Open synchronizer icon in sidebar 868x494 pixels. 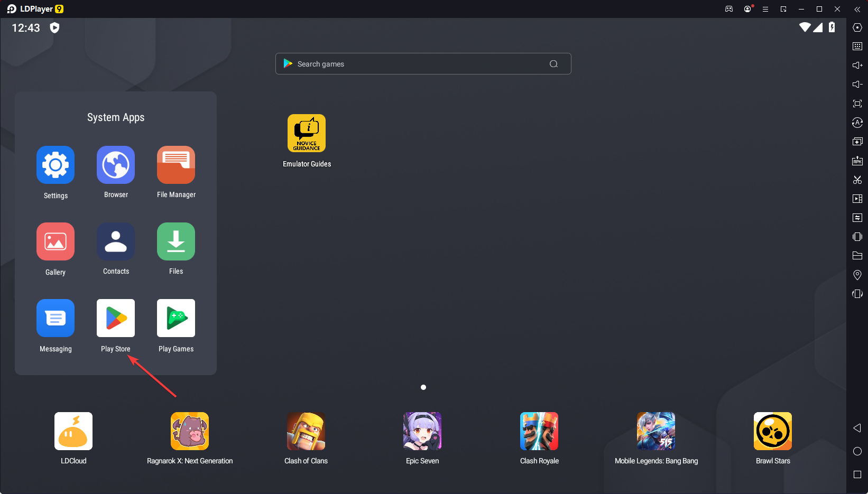857,218
